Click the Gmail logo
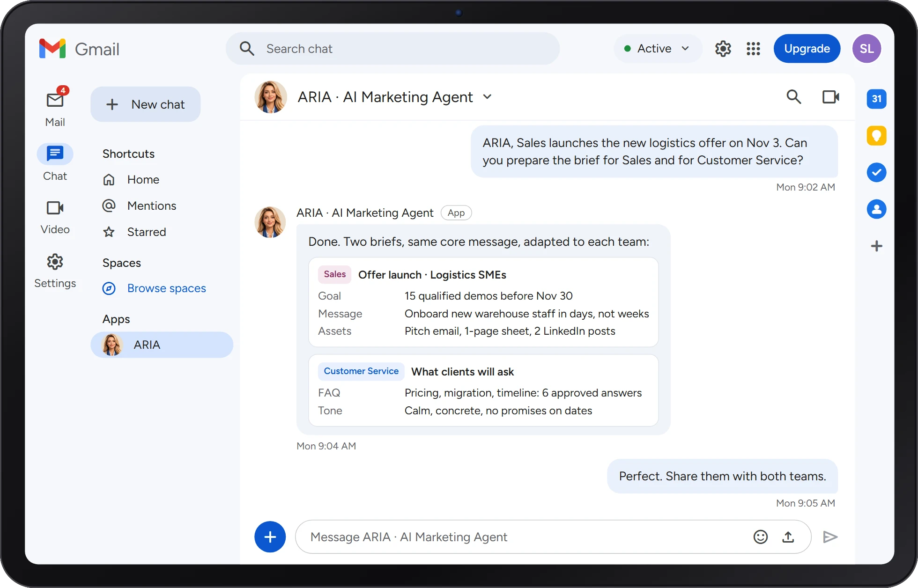 (80, 49)
